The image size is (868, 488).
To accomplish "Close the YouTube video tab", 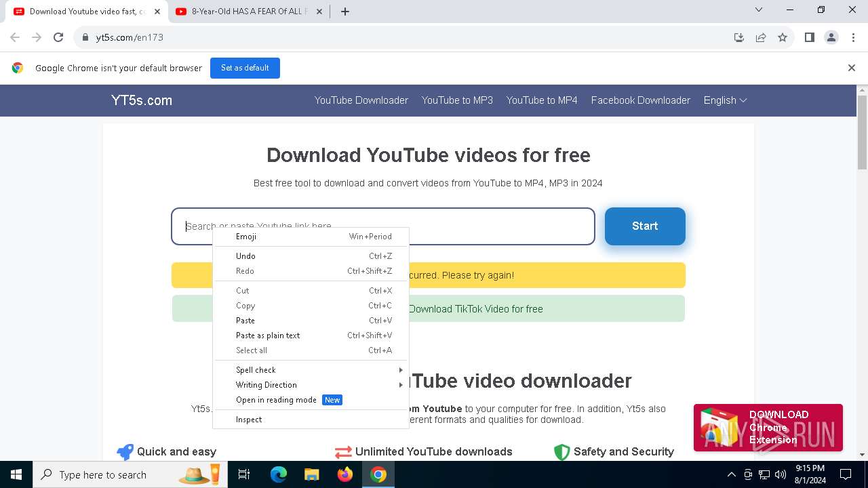I will [x=319, y=12].
